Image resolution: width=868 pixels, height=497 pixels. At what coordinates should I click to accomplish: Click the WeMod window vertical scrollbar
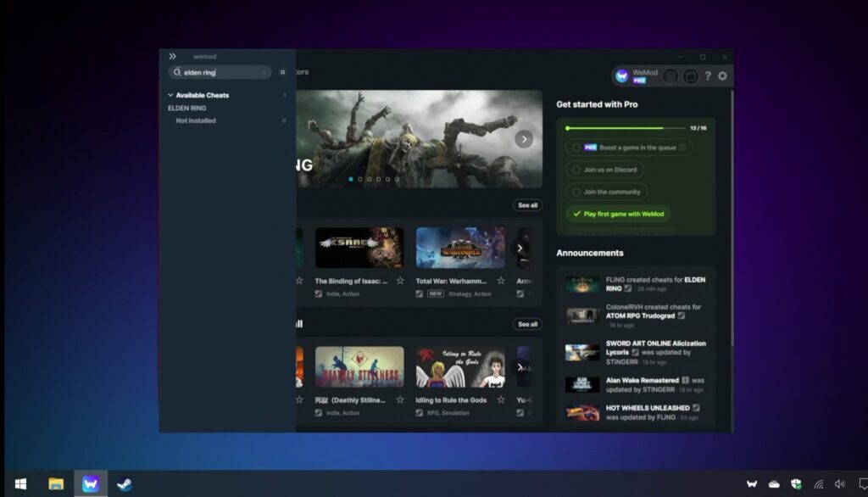(x=732, y=219)
